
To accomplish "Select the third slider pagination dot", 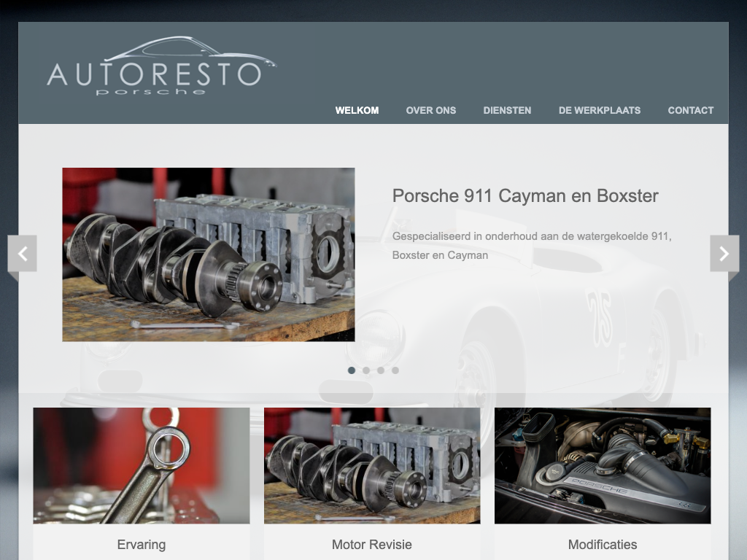I will [381, 370].
